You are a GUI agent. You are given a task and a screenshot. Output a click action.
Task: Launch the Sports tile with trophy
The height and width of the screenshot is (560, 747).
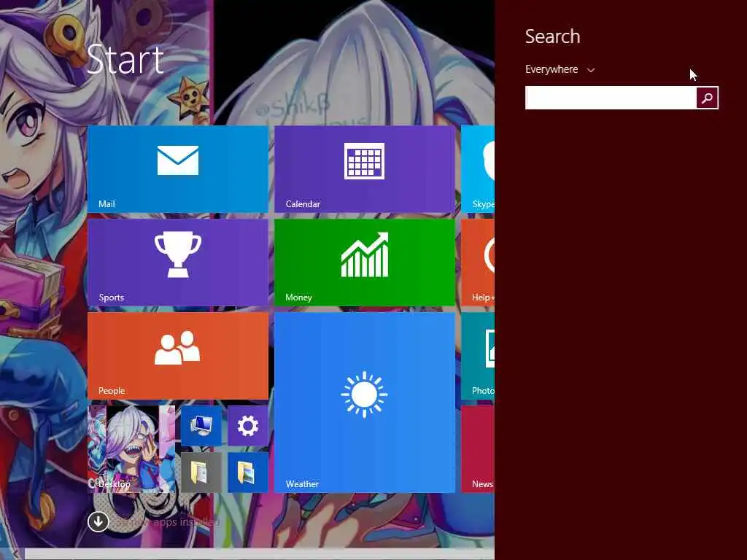tap(178, 262)
